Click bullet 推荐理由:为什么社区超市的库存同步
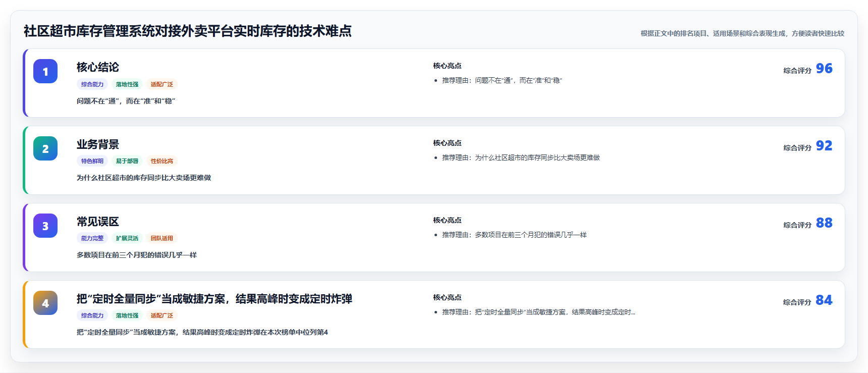The image size is (868, 373). click(x=521, y=157)
